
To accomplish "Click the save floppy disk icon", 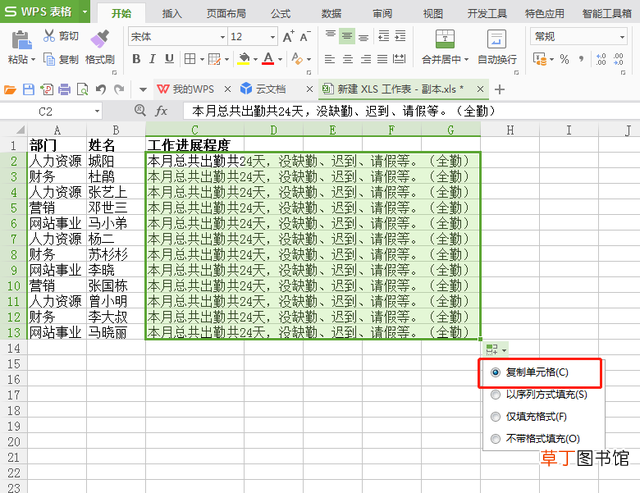I will coord(28,89).
